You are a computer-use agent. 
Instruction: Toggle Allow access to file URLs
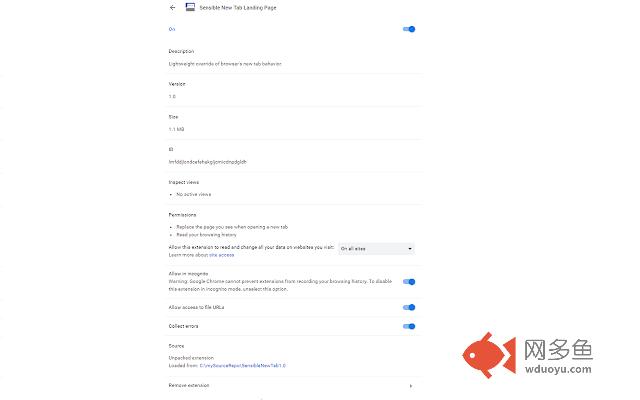409,307
